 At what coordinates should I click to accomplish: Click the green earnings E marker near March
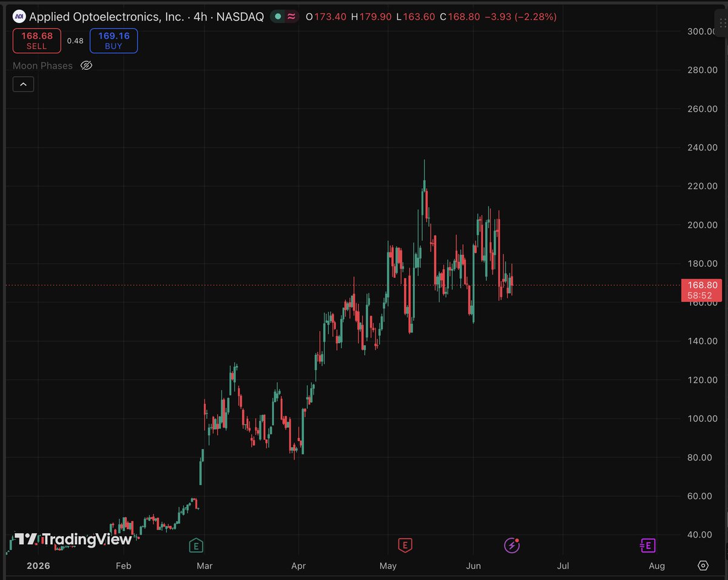tap(195, 545)
